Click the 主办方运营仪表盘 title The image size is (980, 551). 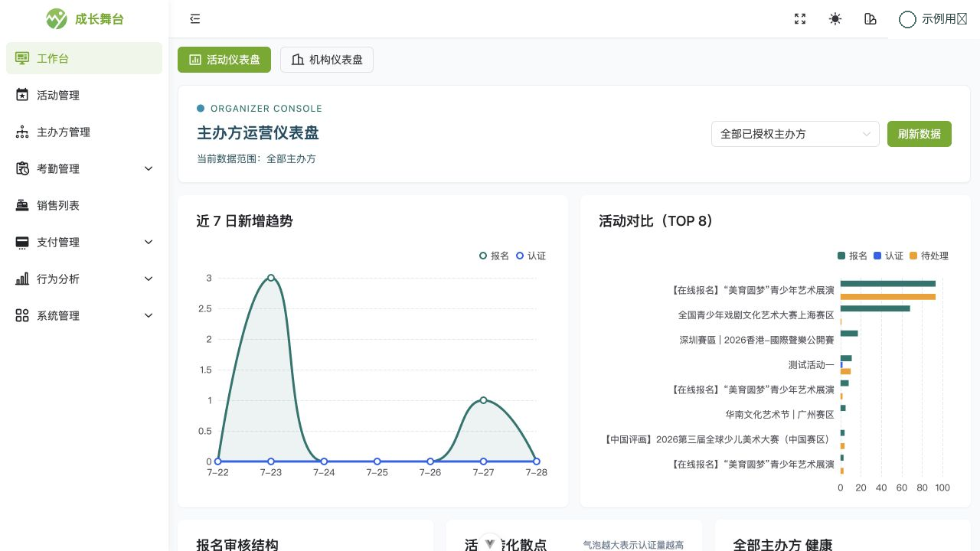pos(258,132)
